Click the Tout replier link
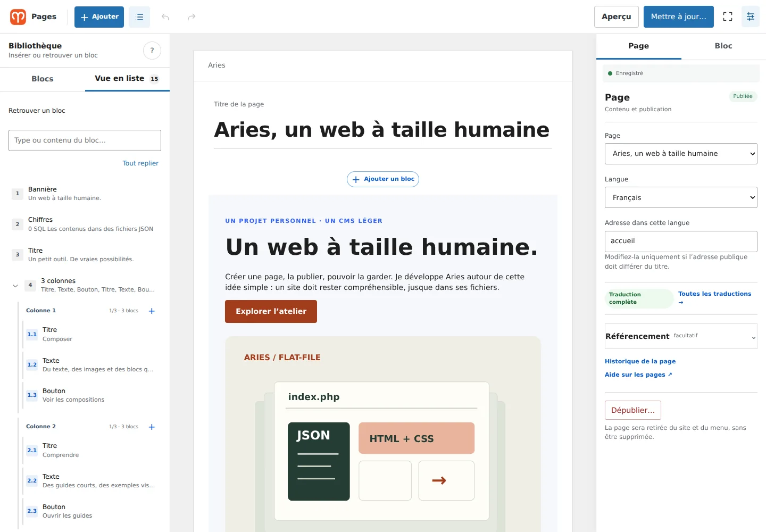766x532 pixels. tap(140, 163)
